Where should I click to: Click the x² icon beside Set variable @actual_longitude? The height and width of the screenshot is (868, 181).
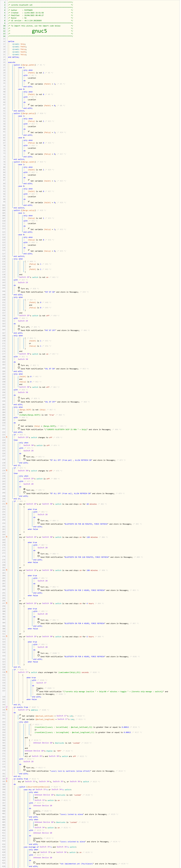click(x=20, y=718)
